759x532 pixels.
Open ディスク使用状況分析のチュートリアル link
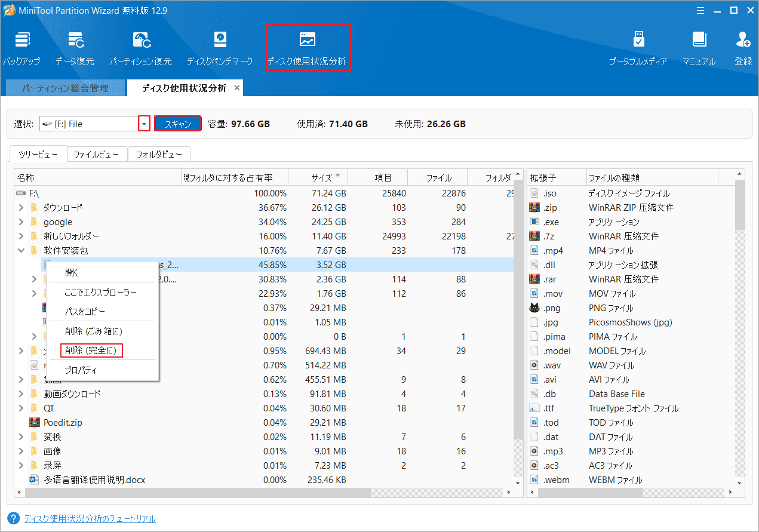[x=90, y=519]
